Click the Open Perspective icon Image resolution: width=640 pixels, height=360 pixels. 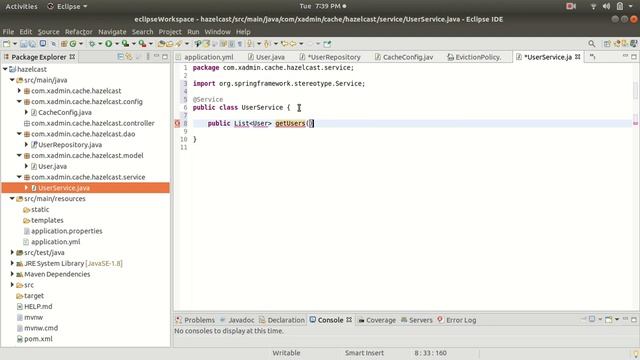[x=607, y=44]
